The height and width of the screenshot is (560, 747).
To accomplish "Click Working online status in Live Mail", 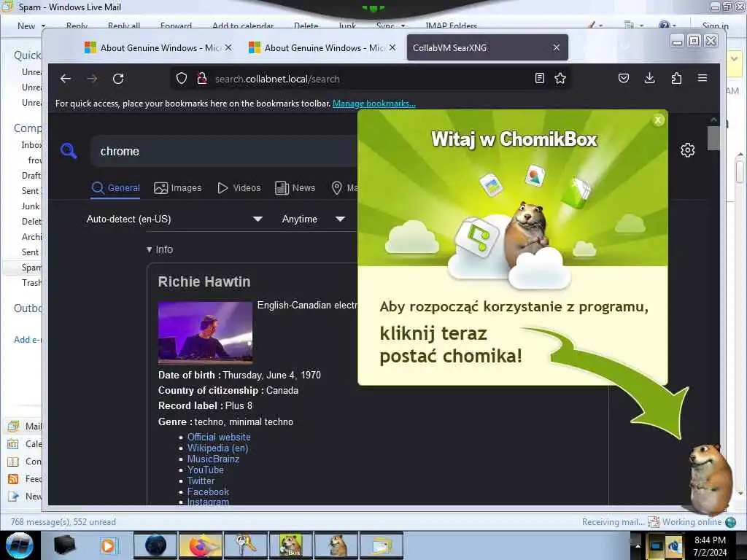I will coord(692,522).
